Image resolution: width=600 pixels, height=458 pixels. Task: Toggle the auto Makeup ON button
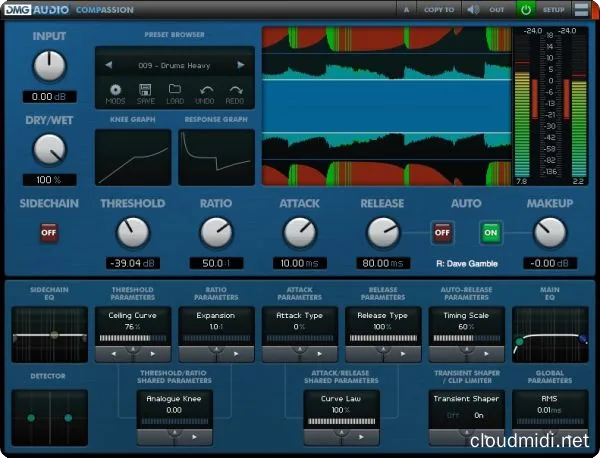click(x=491, y=233)
